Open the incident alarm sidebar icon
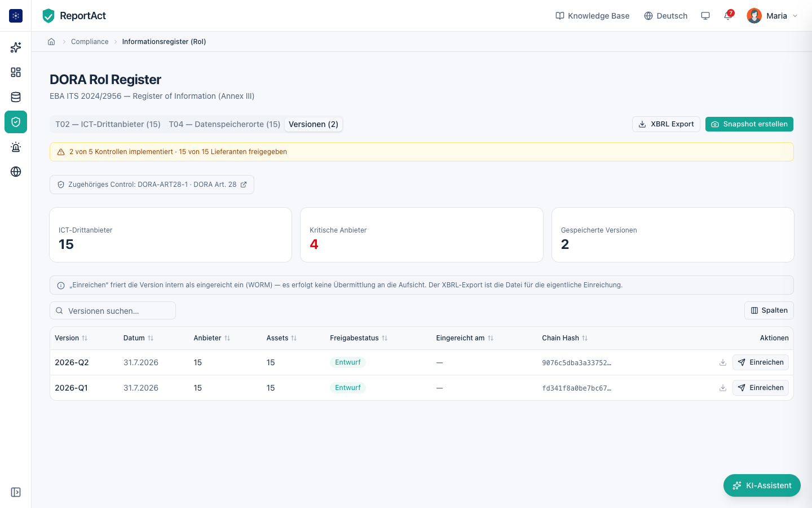The width and height of the screenshot is (812, 508). pyautogui.click(x=16, y=147)
